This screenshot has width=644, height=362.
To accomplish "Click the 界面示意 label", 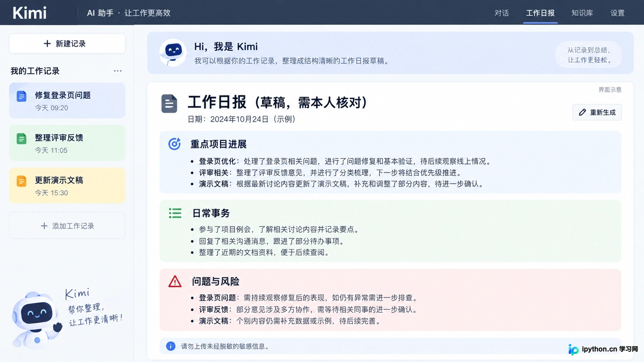I will [x=610, y=90].
